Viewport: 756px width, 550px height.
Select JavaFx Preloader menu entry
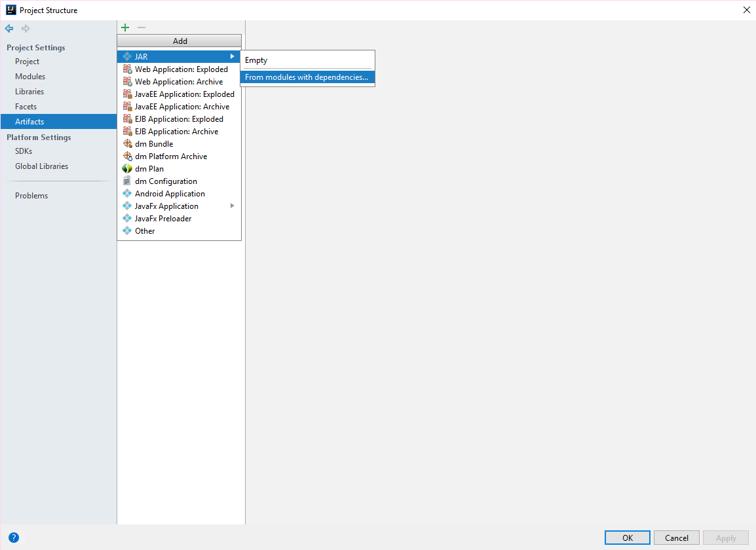point(179,218)
